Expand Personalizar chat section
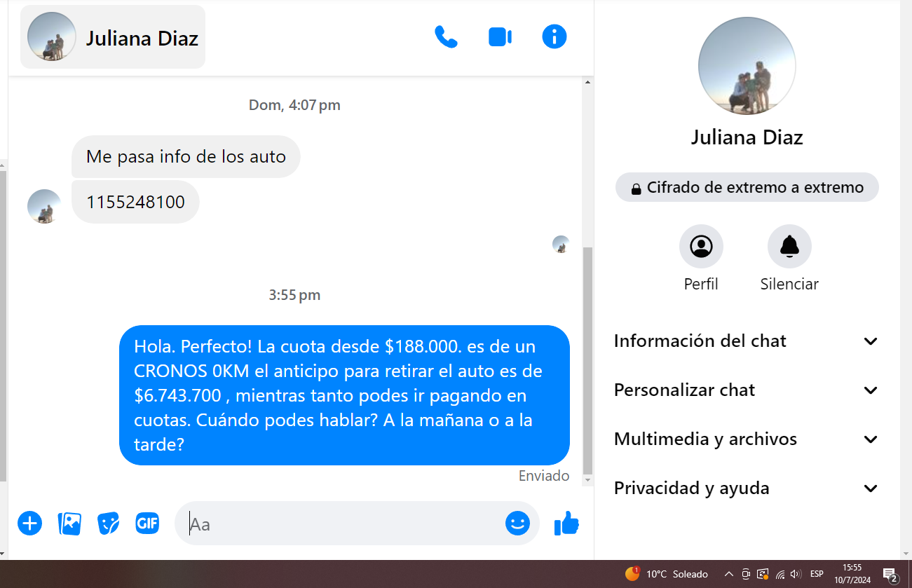This screenshot has height=588, width=912. pyautogui.click(x=747, y=390)
